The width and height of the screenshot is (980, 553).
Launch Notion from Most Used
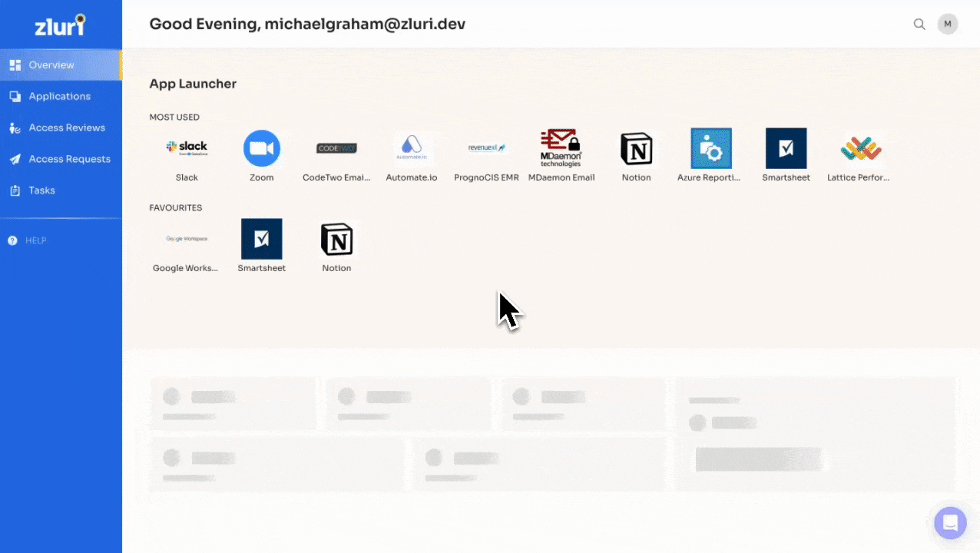pyautogui.click(x=636, y=148)
